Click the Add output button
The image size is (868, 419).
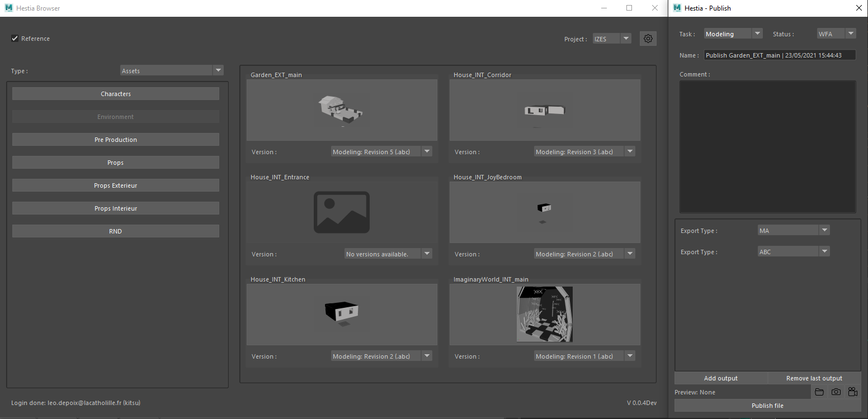(x=720, y=378)
